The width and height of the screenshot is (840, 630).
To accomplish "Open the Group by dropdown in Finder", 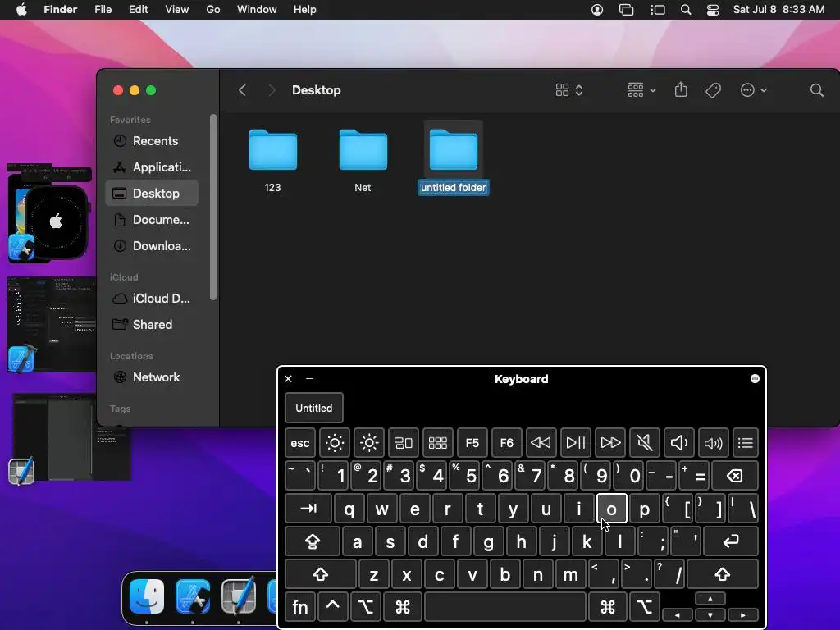I will coord(641,90).
